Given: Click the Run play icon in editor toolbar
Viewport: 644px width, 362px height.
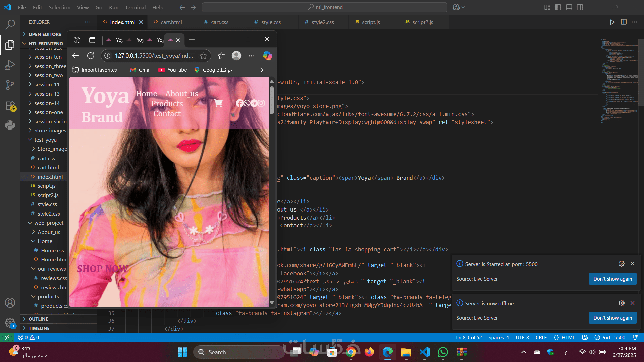Looking at the screenshot, I should (612, 22).
